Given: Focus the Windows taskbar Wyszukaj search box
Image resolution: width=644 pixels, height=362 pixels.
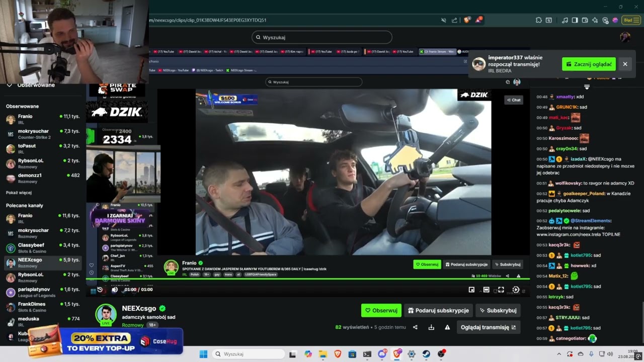Looking at the screenshot, I should 248,354.
